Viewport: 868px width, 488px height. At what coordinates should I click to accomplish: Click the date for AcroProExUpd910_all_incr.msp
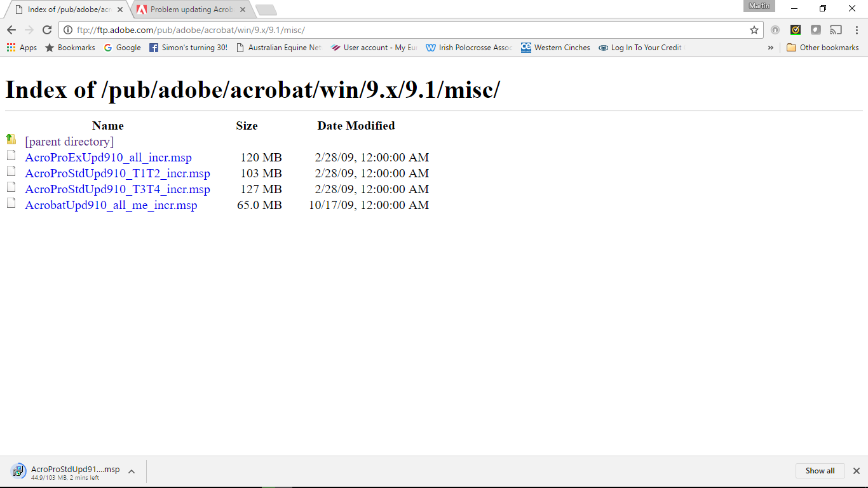(372, 158)
